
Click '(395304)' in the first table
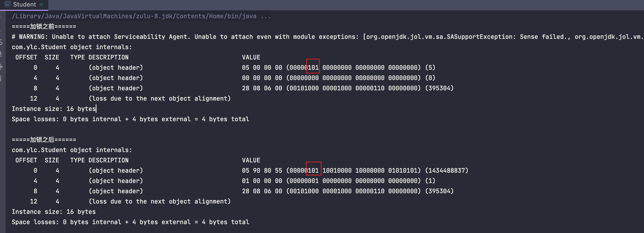[439, 88]
